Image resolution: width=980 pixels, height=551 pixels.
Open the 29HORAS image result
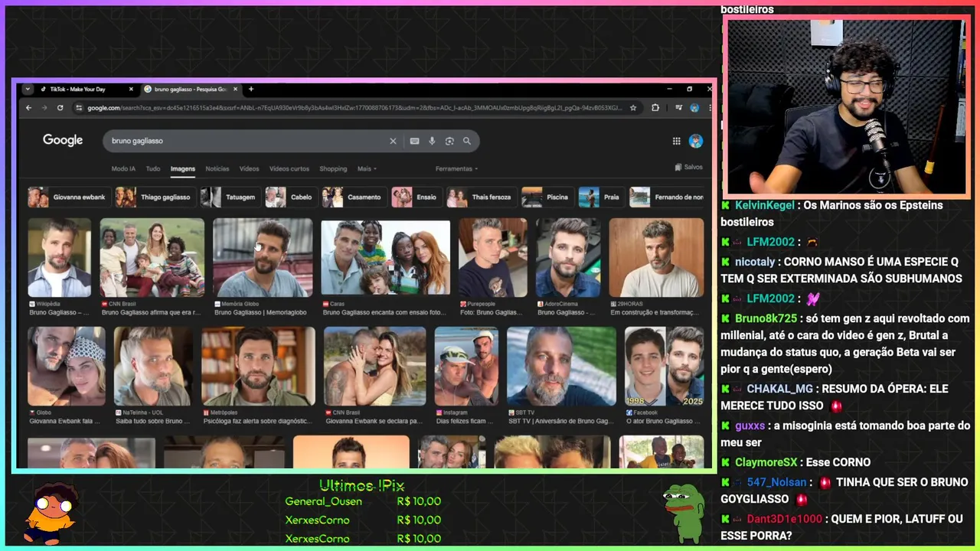656,258
